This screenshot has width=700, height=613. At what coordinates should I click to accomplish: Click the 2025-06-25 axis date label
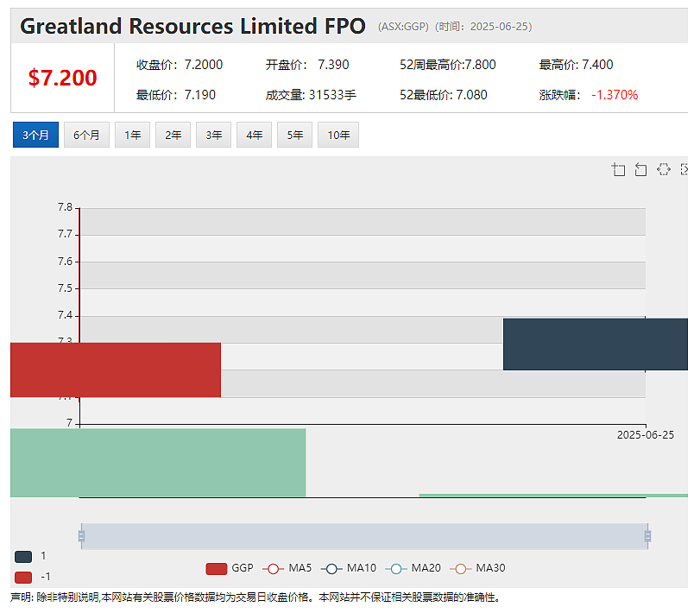coord(645,435)
